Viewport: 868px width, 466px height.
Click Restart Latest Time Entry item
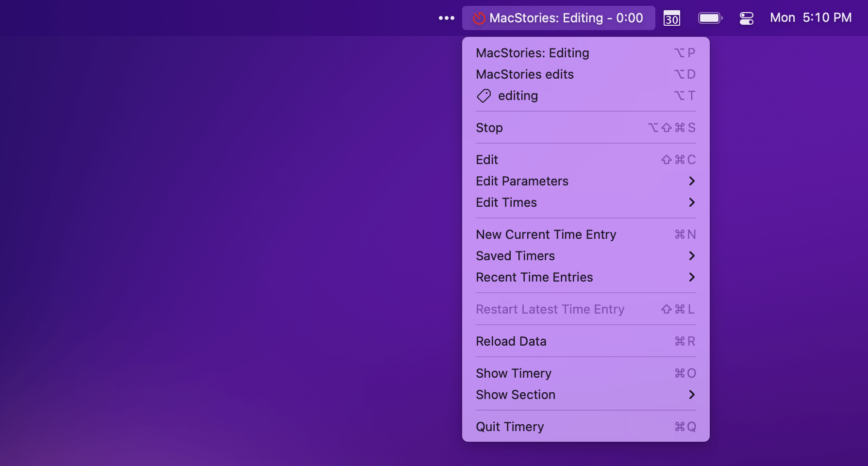click(586, 309)
